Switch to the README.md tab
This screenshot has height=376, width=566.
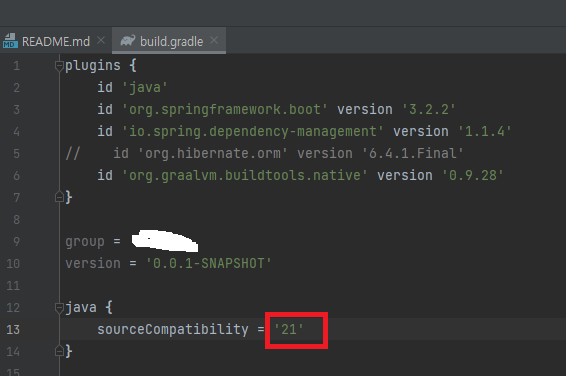(56, 41)
